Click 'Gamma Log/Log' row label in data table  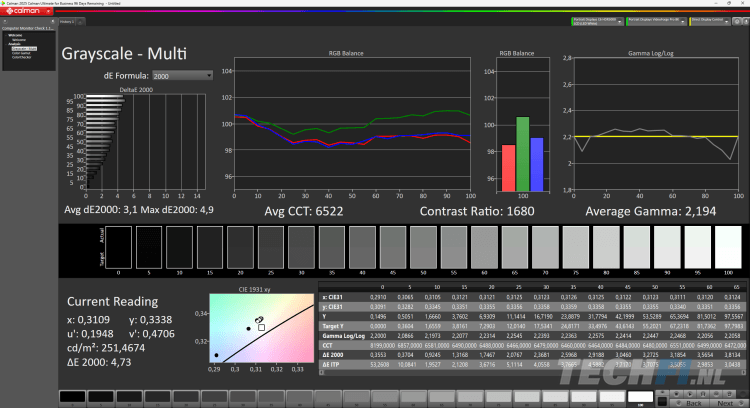pyautogui.click(x=343, y=336)
